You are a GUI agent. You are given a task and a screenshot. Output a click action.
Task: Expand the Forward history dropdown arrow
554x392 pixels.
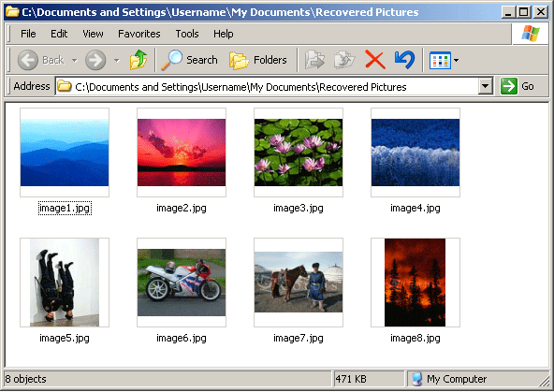coord(117,61)
